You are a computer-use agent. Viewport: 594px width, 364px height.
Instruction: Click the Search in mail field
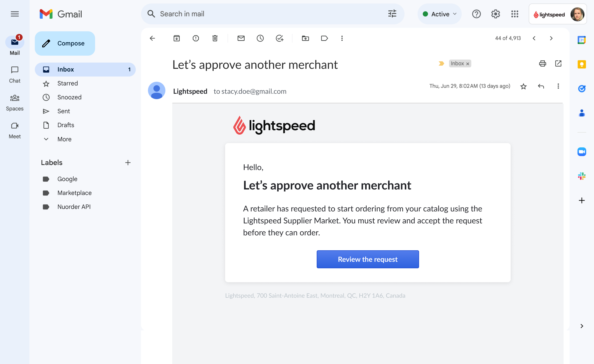(x=273, y=14)
